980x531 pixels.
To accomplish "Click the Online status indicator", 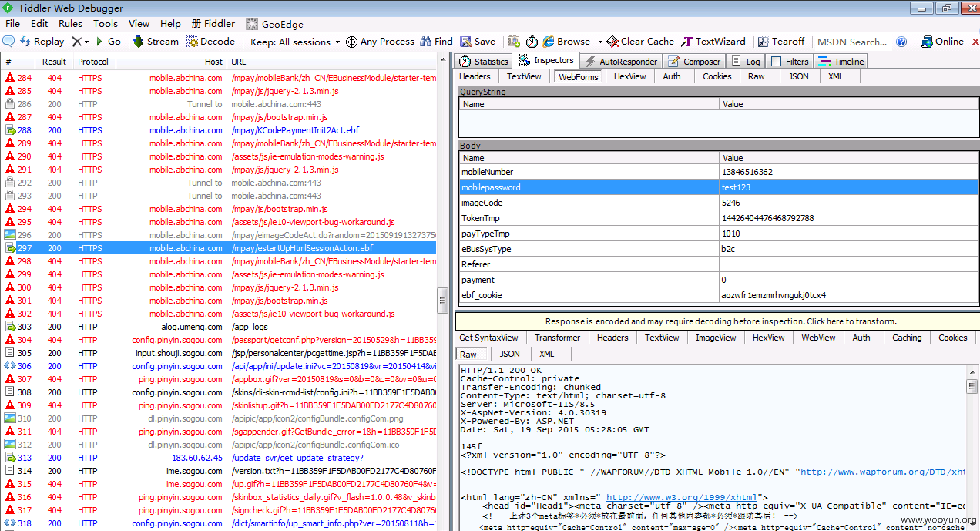I will click(942, 41).
